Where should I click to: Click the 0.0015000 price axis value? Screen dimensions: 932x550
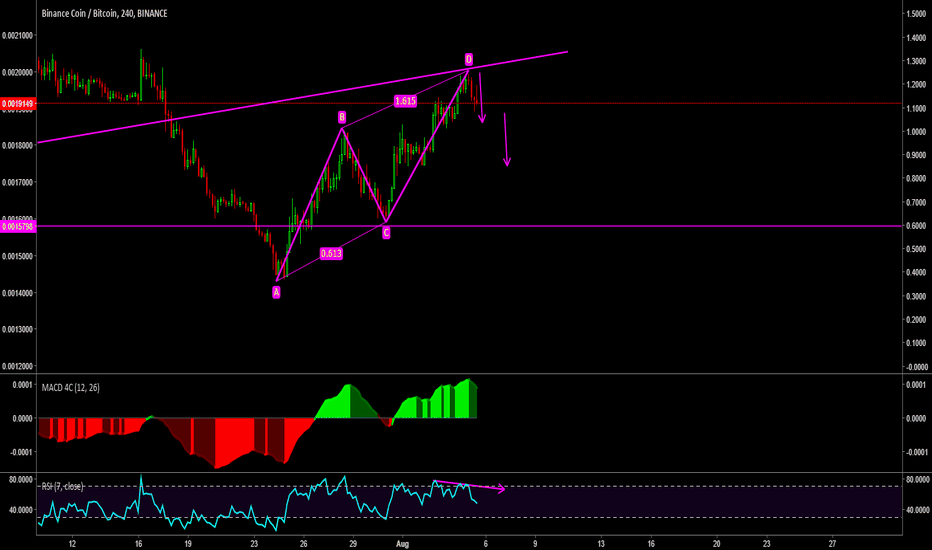(x=17, y=256)
